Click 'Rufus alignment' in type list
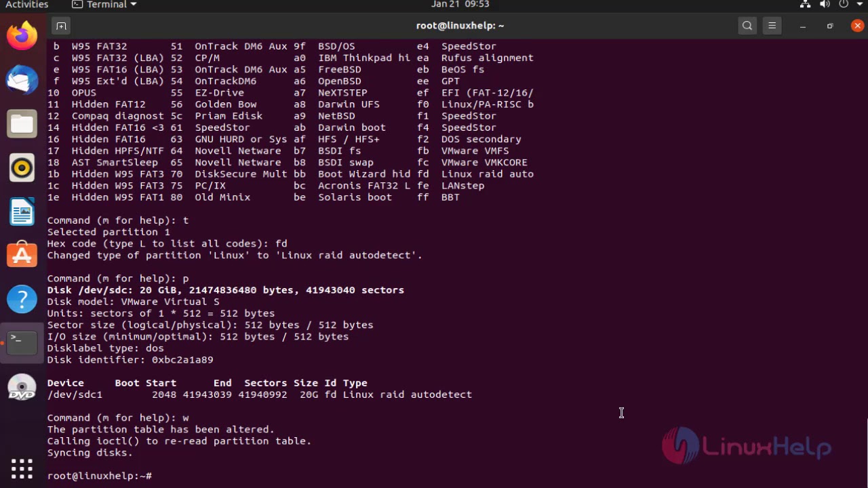 (488, 58)
